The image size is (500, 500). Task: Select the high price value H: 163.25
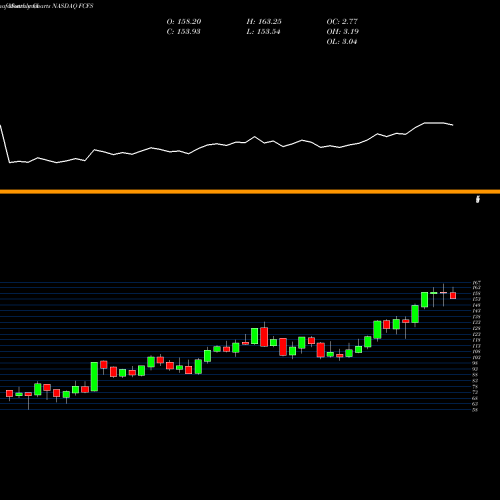(x=264, y=22)
